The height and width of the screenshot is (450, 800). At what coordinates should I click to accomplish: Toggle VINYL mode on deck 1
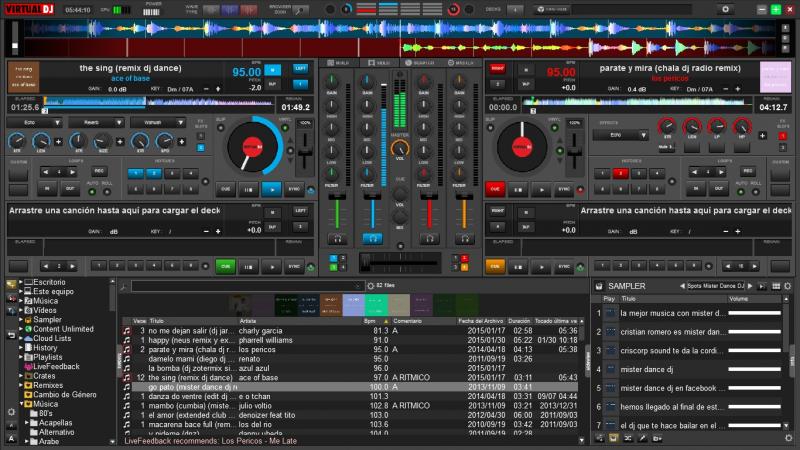285,128
